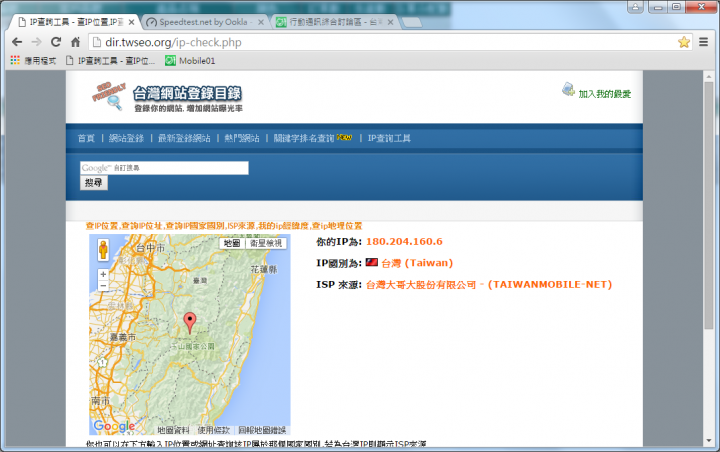This screenshot has width=720, height=452.
Task: Click the 搜尋 search button
Action: (x=94, y=183)
